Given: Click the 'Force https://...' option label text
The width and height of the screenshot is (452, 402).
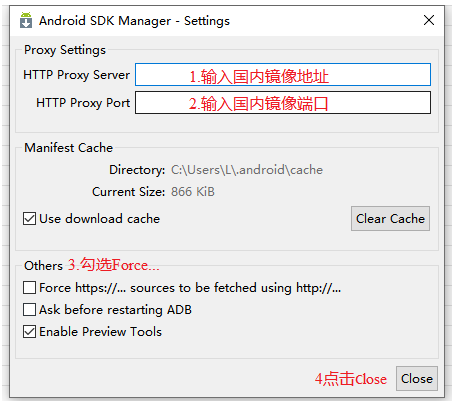Looking at the screenshot, I should click(190, 288).
